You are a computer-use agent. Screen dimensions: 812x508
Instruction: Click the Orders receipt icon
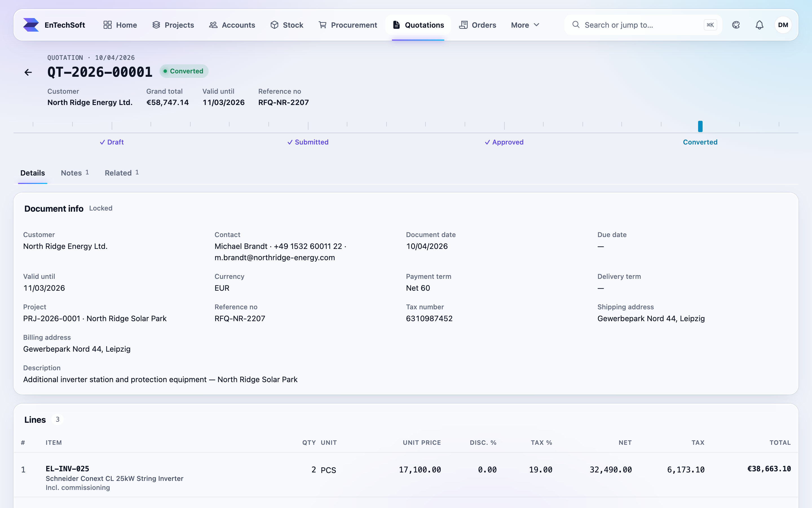click(464, 25)
